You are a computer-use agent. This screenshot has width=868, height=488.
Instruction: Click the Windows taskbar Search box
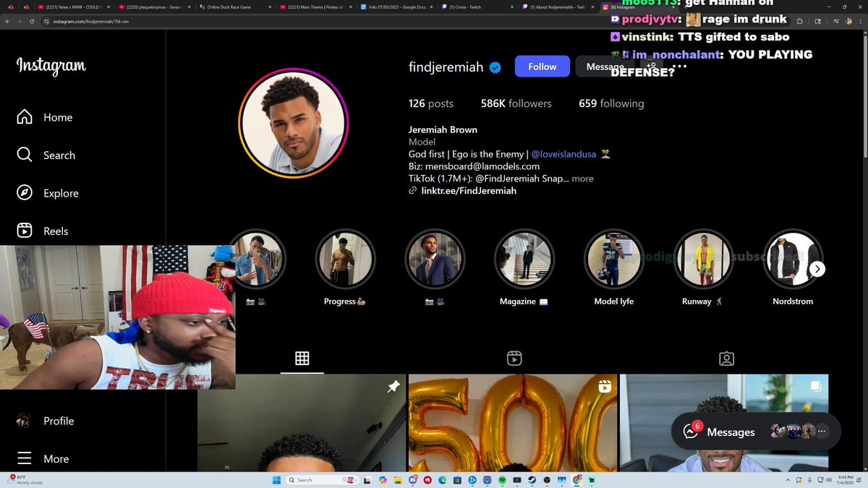(x=323, y=480)
